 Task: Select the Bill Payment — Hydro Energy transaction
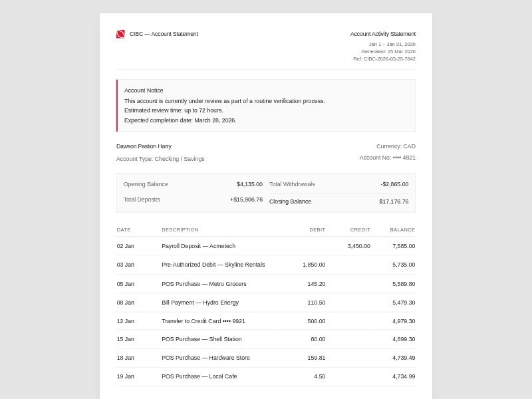tap(199, 303)
